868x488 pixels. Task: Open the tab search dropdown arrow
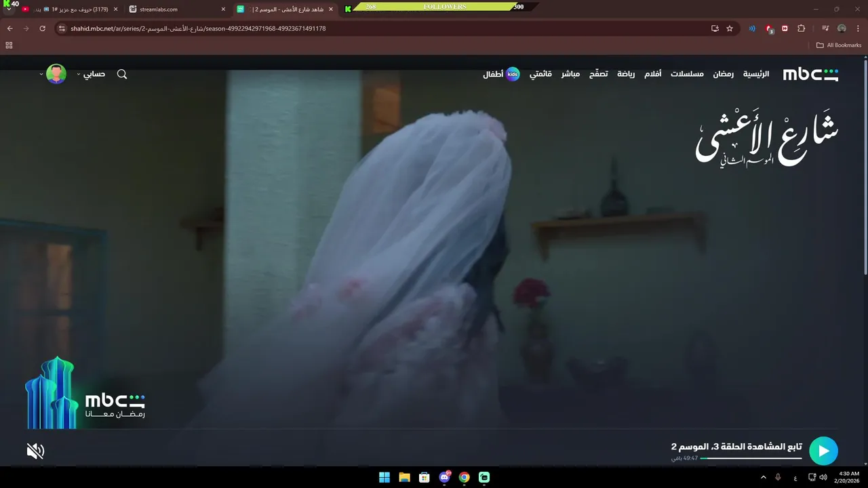8,9
